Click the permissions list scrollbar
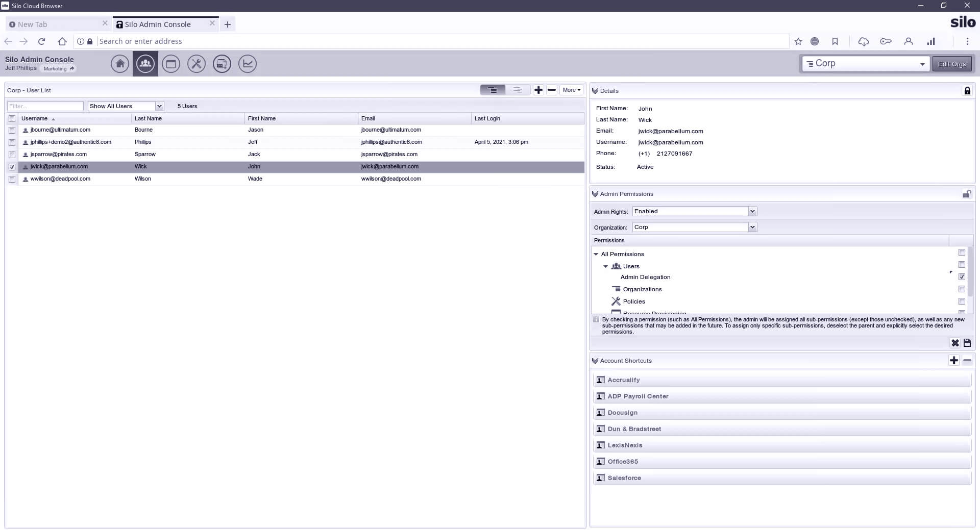 [970, 273]
